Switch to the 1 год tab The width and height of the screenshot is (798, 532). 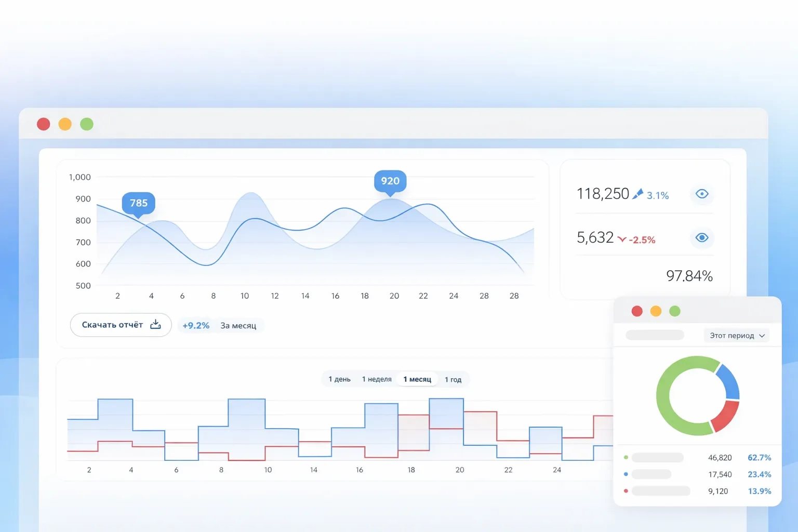[x=453, y=379]
